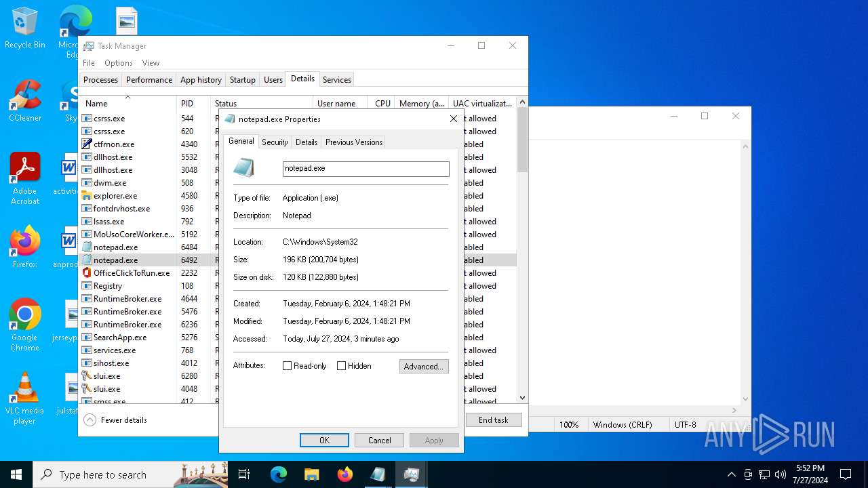The height and width of the screenshot is (488, 868).
Task: Sort by User name column header
Action: coord(340,103)
